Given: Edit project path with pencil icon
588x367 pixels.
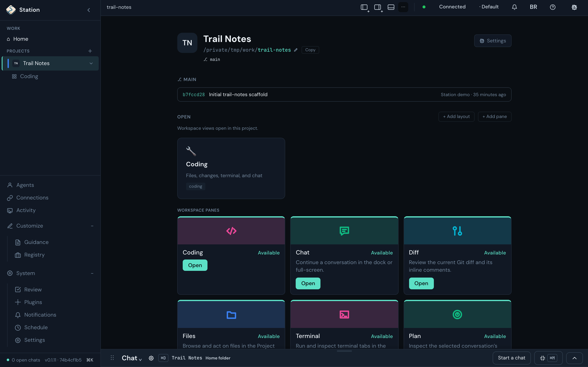Looking at the screenshot, I should [x=296, y=50].
